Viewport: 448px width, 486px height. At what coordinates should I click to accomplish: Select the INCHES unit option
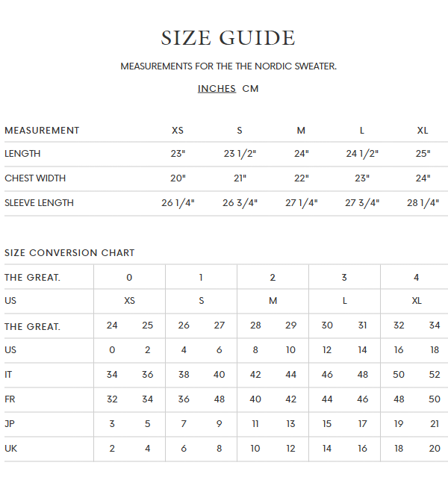(217, 89)
